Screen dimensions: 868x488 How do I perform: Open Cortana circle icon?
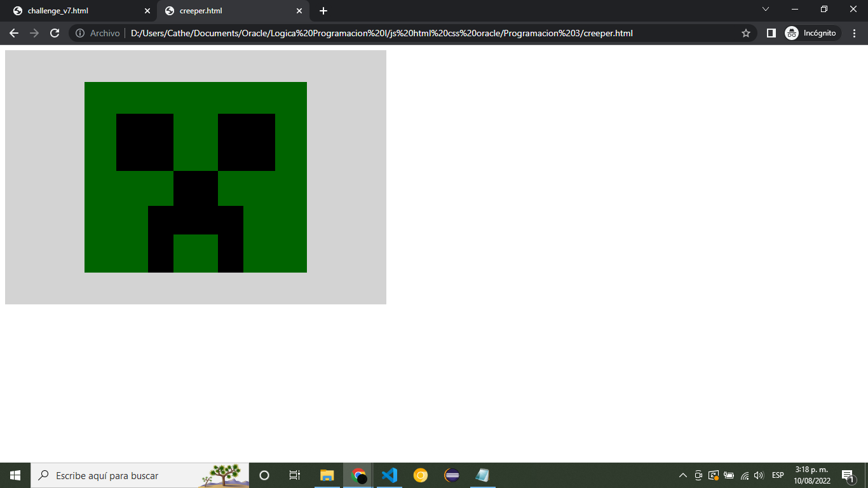[264, 475]
